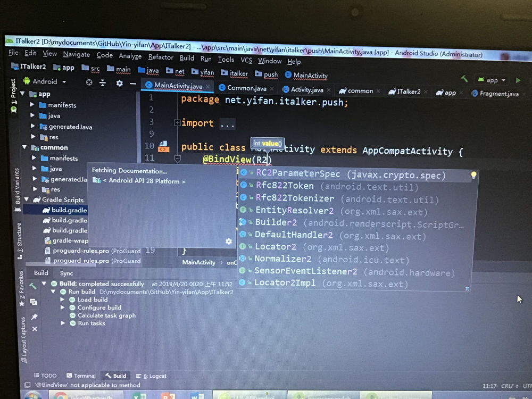The height and width of the screenshot is (399, 532).
Task: Click the MainActivity breadcrumb in navigation bar
Action: point(306,75)
